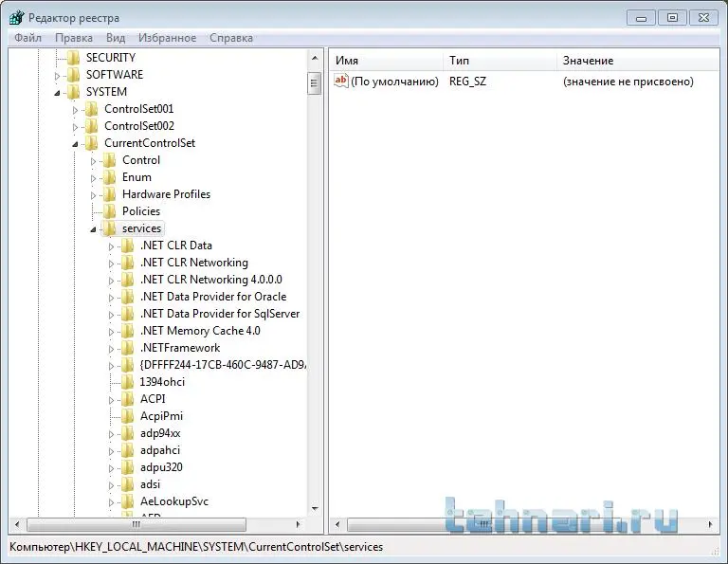
Task: Expand the Enum key
Action: coord(93,178)
